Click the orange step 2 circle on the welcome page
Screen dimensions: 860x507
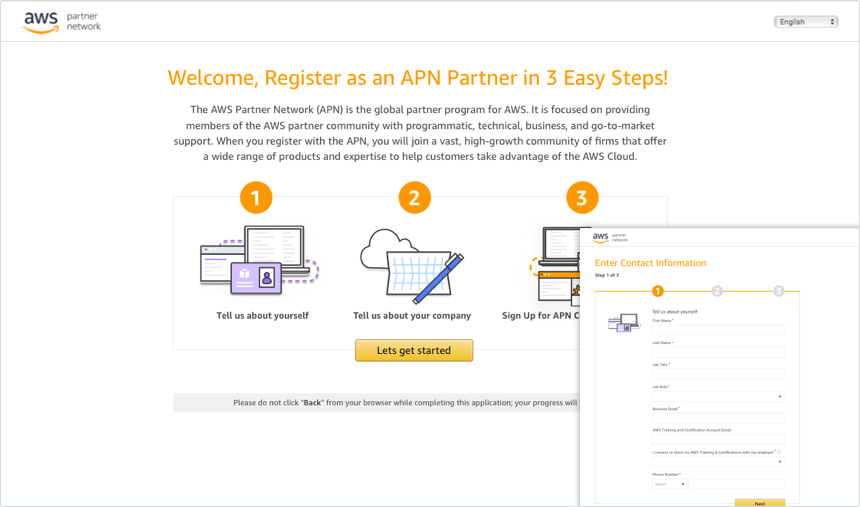click(415, 198)
